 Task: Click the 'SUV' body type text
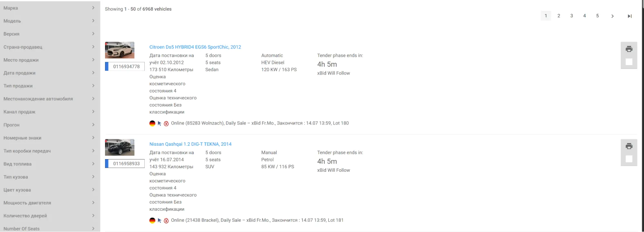click(x=210, y=167)
